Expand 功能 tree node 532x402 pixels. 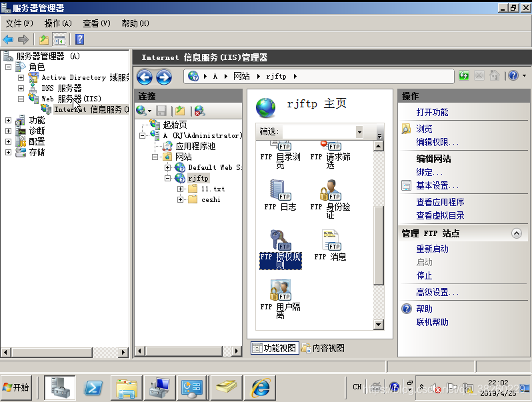(9, 121)
